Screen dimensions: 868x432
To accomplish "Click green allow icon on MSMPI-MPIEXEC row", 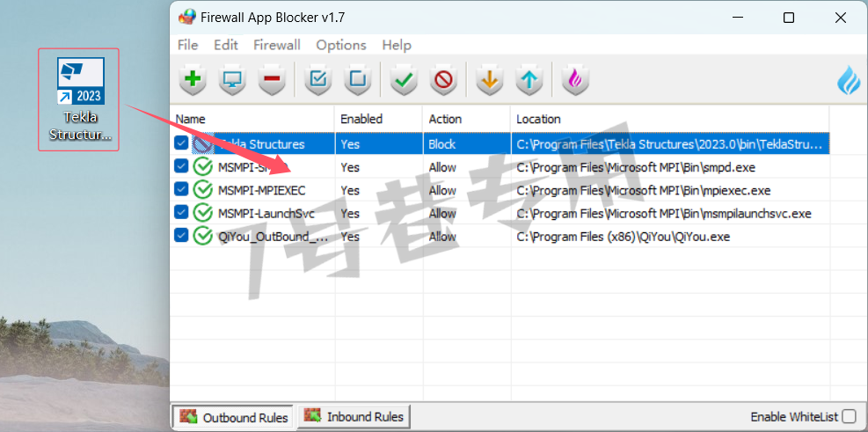I will 203,190.
